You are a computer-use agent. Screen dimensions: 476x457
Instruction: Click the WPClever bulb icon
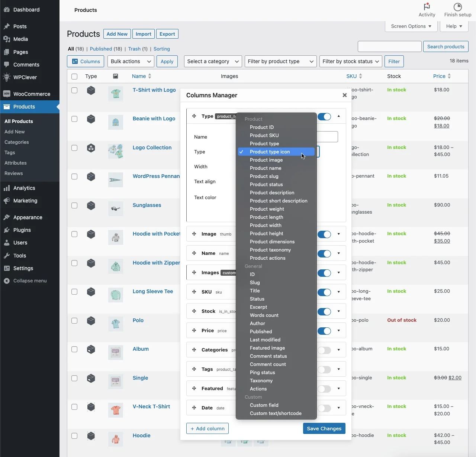point(7,77)
